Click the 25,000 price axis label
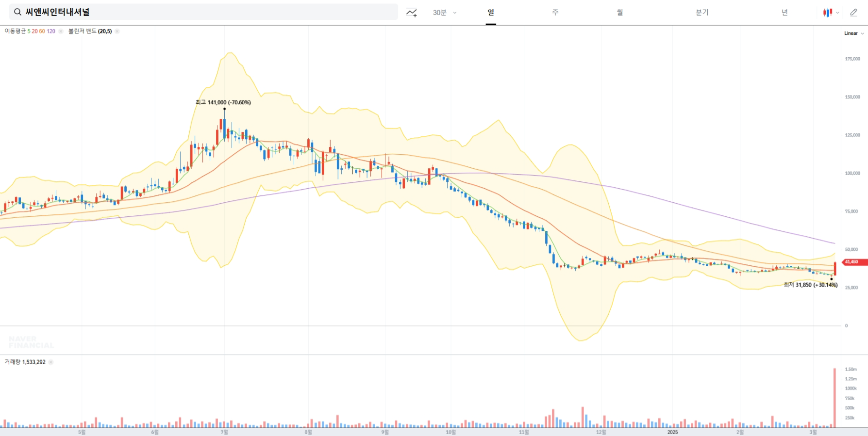868x436 pixels. 851,288
